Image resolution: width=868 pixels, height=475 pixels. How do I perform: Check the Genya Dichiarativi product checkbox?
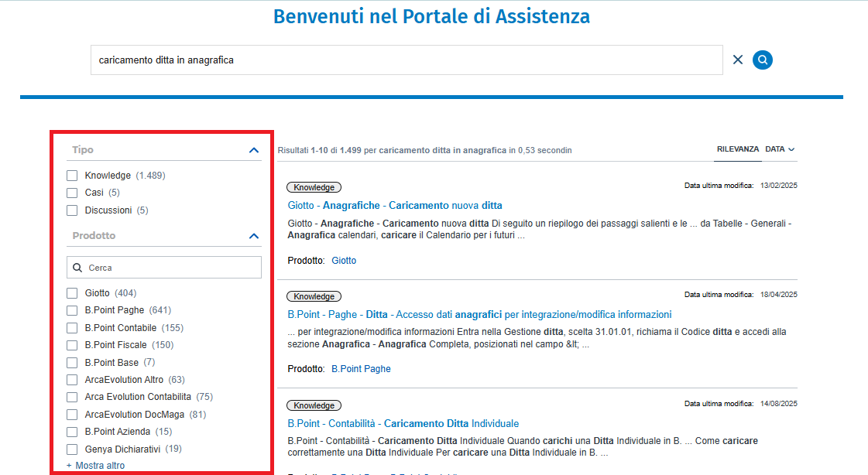72,449
